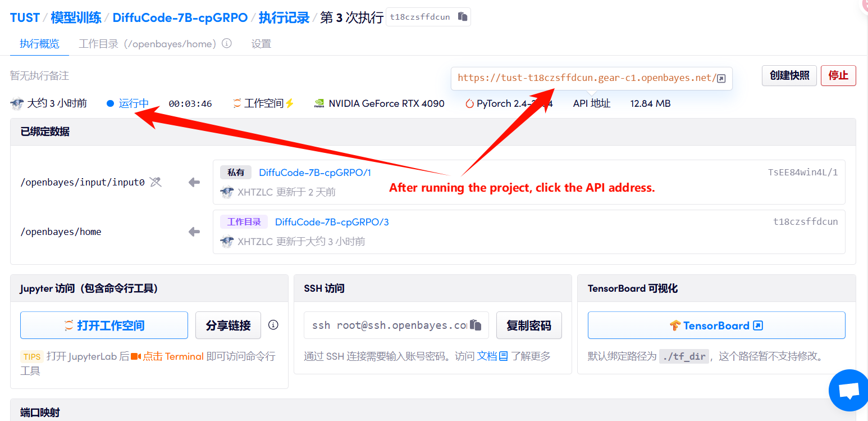Viewport: 868px width, 421px height.
Task: Switch to the 工作目录 tab
Action: click(147, 44)
